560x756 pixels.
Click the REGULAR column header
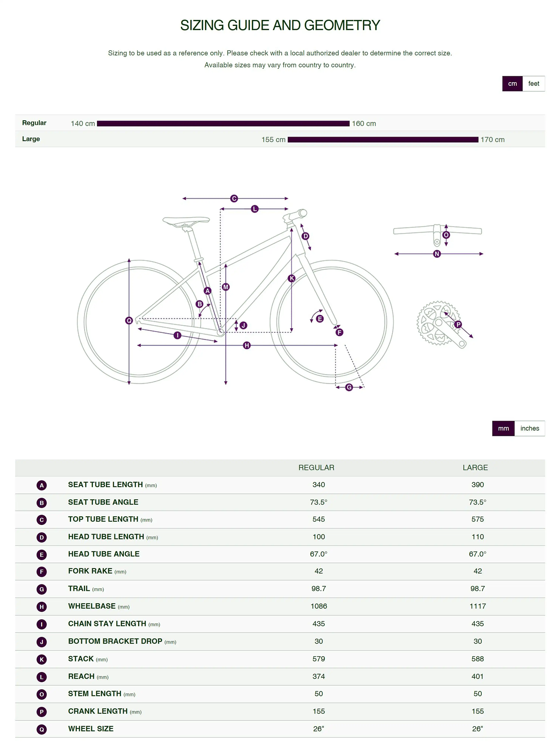[316, 468]
